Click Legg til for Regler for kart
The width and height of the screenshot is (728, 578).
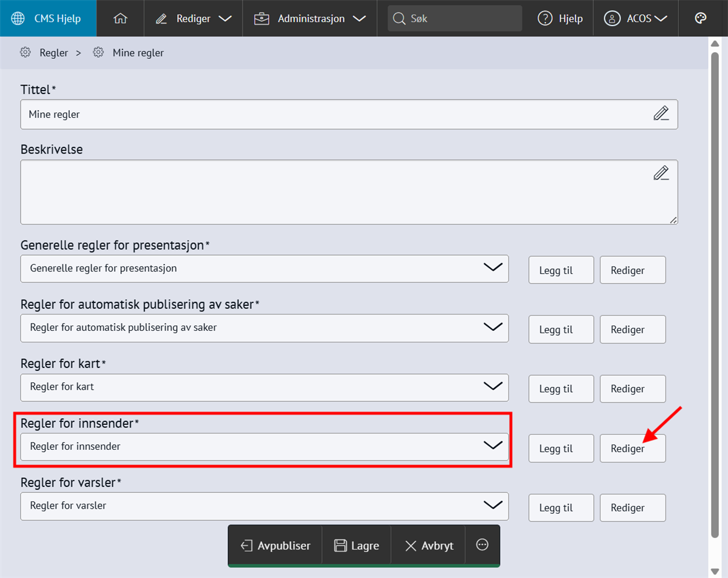coord(561,389)
